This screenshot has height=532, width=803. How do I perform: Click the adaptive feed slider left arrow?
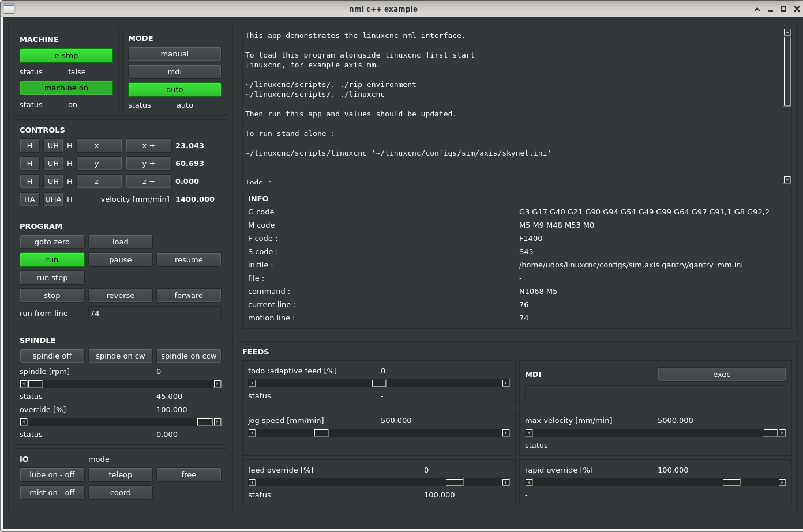pos(252,383)
